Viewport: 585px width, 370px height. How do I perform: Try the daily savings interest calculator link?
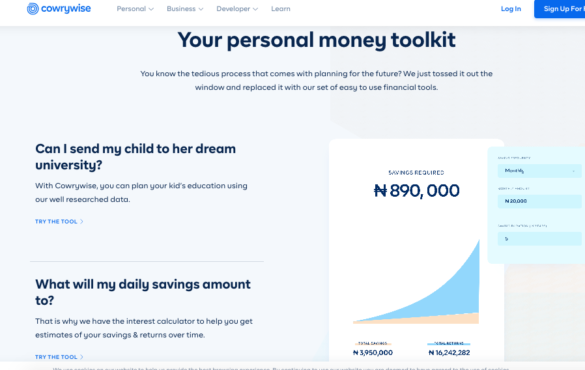click(56, 357)
